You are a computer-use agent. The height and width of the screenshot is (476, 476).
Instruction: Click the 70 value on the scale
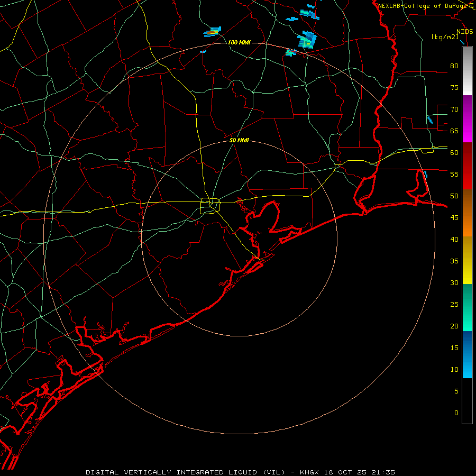[454, 109]
